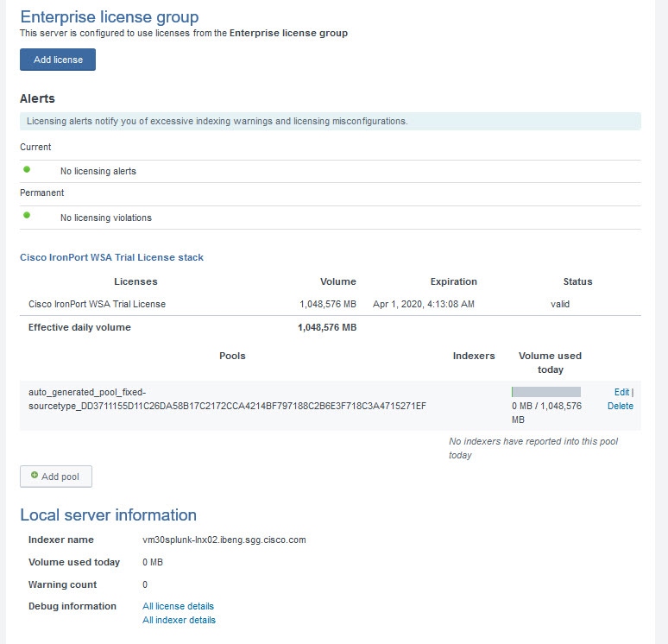Click the green plus icon on Add pool
The width and height of the screenshot is (668, 644).
35,475
